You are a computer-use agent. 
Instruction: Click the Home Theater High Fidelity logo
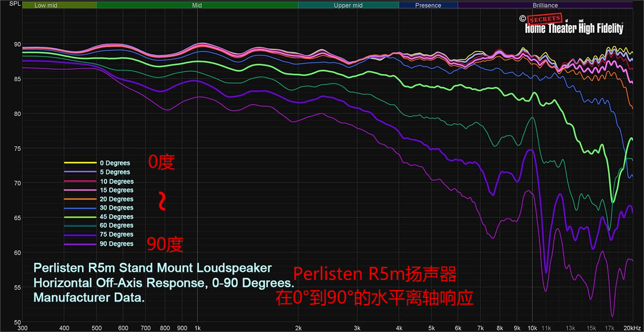tap(574, 25)
